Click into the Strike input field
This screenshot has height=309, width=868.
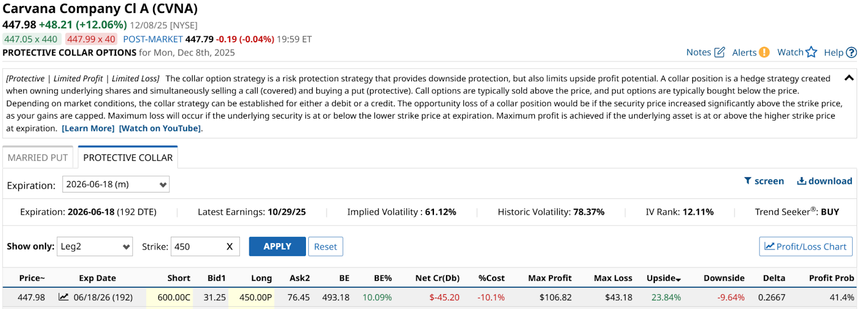[x=197, y=247]
